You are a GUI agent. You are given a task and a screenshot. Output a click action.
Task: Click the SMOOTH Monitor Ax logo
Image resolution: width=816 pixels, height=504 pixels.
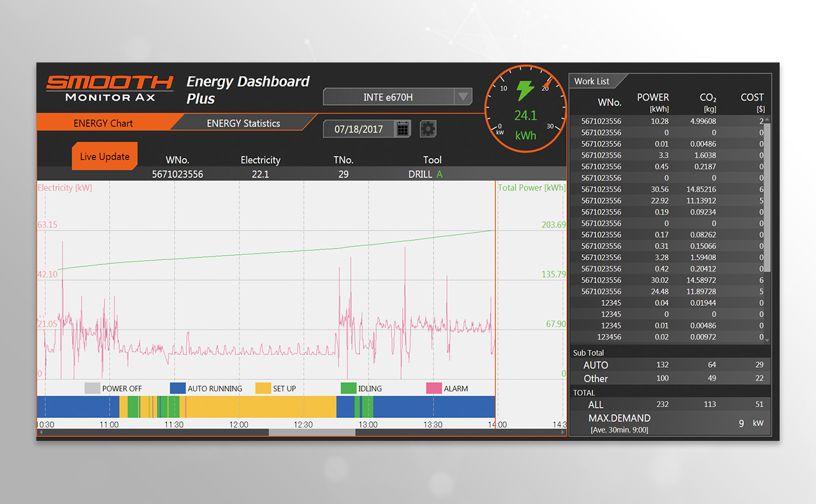tap(109, 88)
